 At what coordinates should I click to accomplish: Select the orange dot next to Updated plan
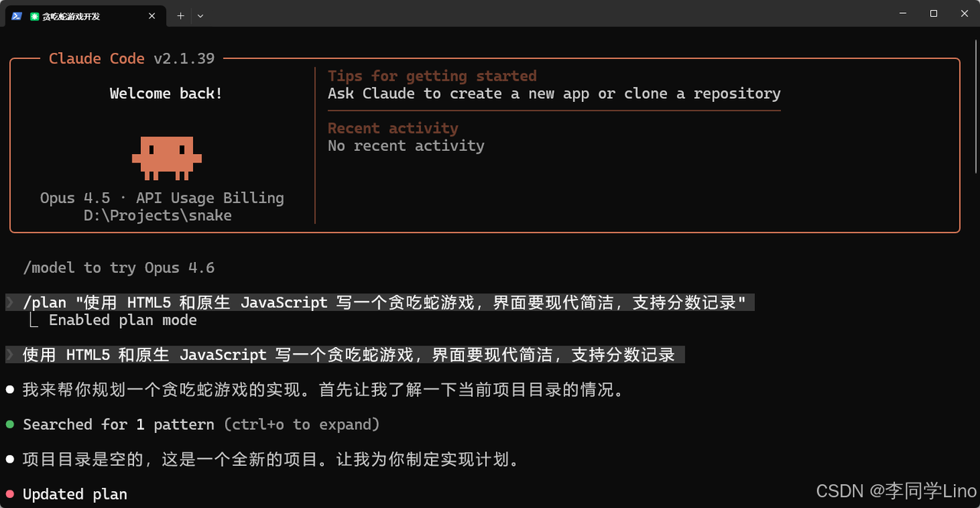coord(9,494)
